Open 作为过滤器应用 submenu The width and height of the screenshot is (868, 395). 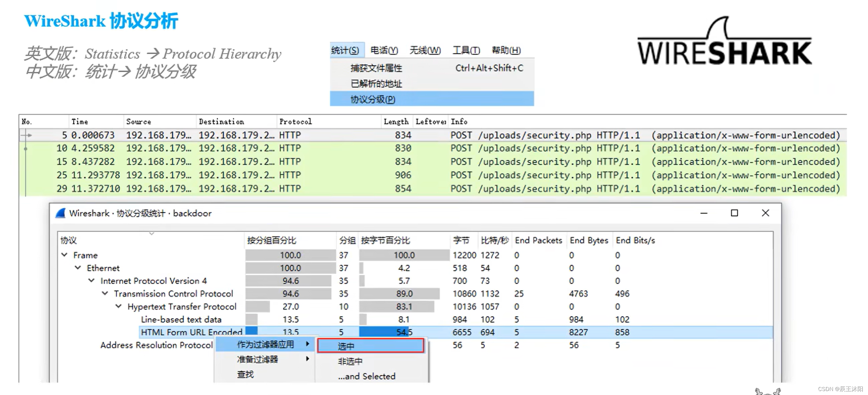(266, 344)
